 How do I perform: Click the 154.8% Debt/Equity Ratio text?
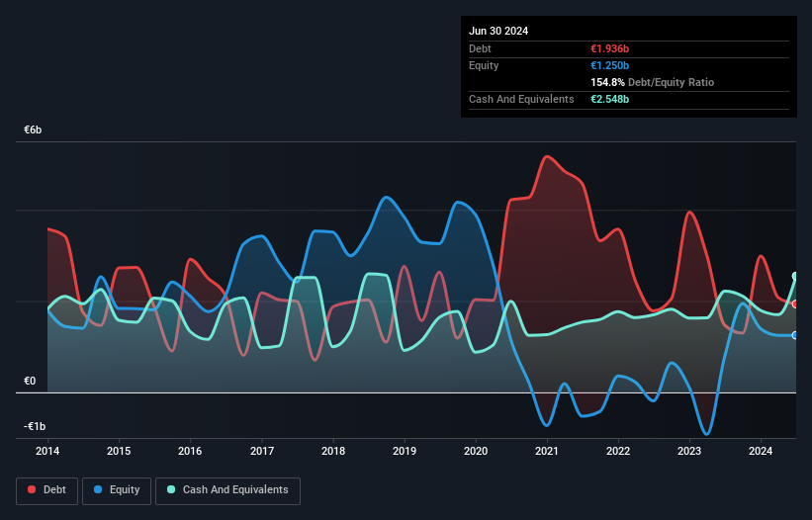[652, 82]
